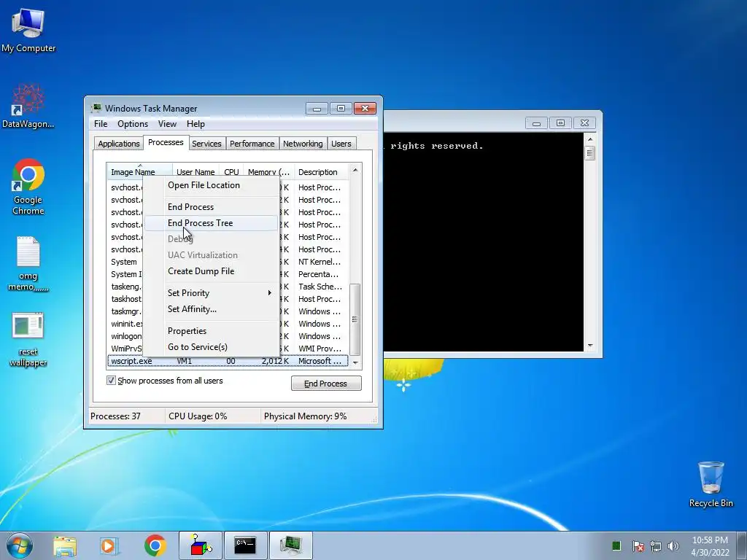Open the Help menu
The height and width of the screenshot is (560, 747).
coord(196,124)
